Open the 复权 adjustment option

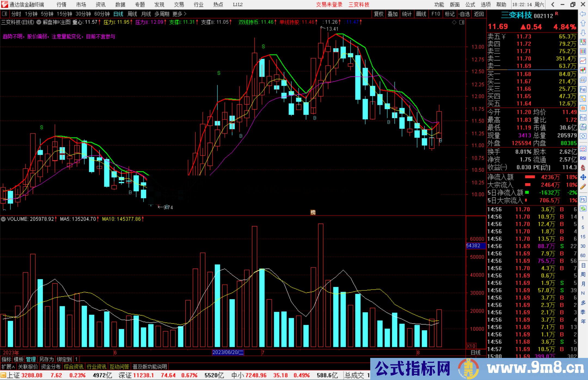(x=379, y=14)
